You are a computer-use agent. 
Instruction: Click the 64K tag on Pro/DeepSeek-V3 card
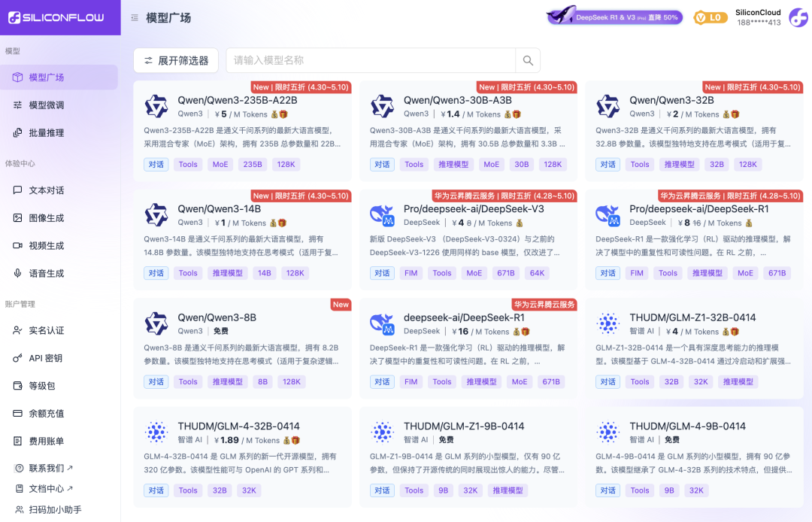tap(537, 274)
